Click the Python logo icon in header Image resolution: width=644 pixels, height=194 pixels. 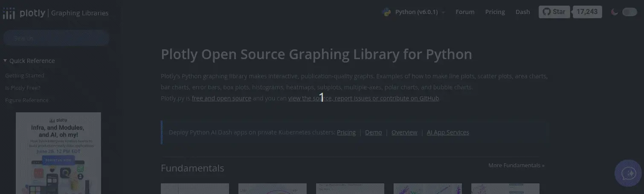click(x=386, y=12)
